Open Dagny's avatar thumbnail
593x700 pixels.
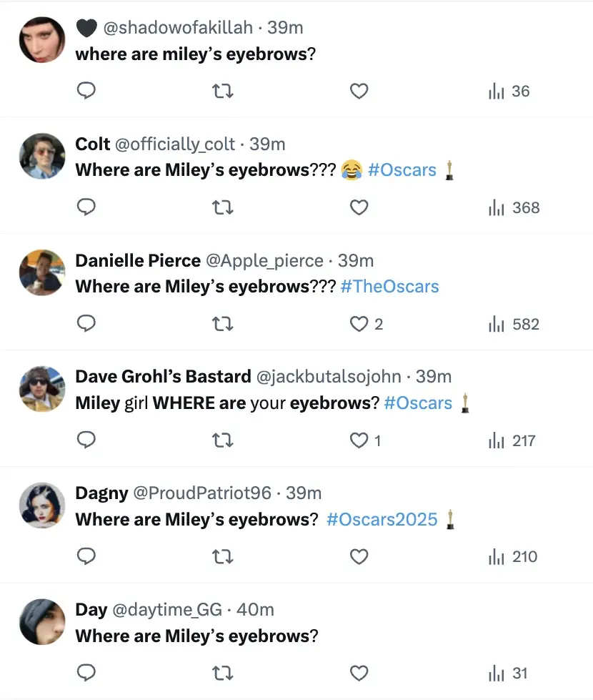pyautogui.click(x=42, y=505)
